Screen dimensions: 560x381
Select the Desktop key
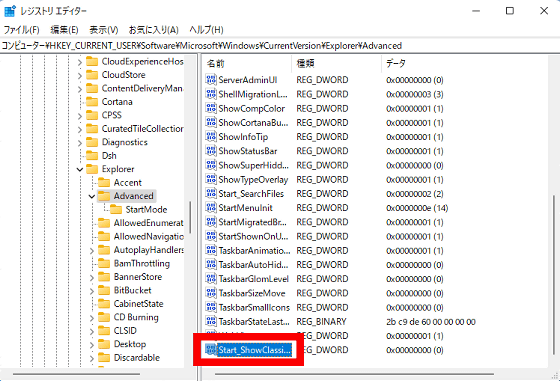130,344
